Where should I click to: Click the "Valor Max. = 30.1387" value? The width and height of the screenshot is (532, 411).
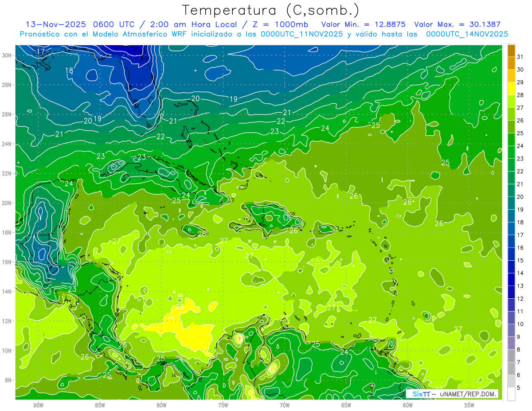(x=457, y=24)
